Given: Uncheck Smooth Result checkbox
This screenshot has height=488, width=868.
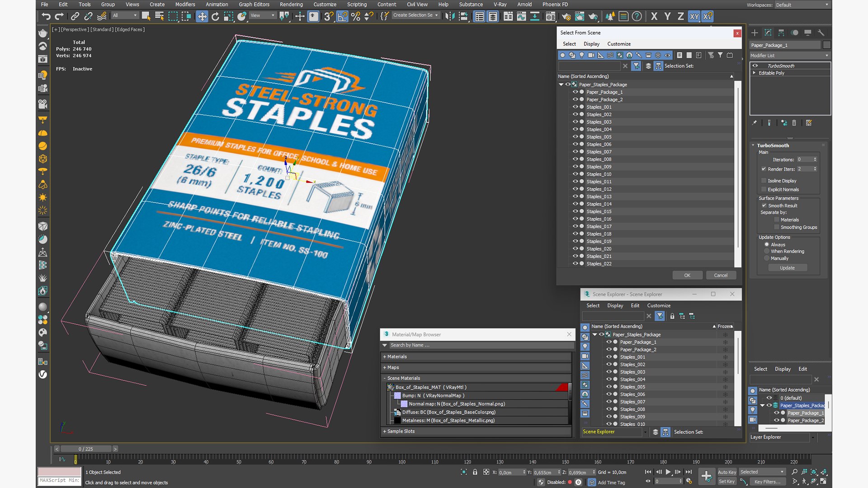Looking at the screenshot, I should [764, 206].
